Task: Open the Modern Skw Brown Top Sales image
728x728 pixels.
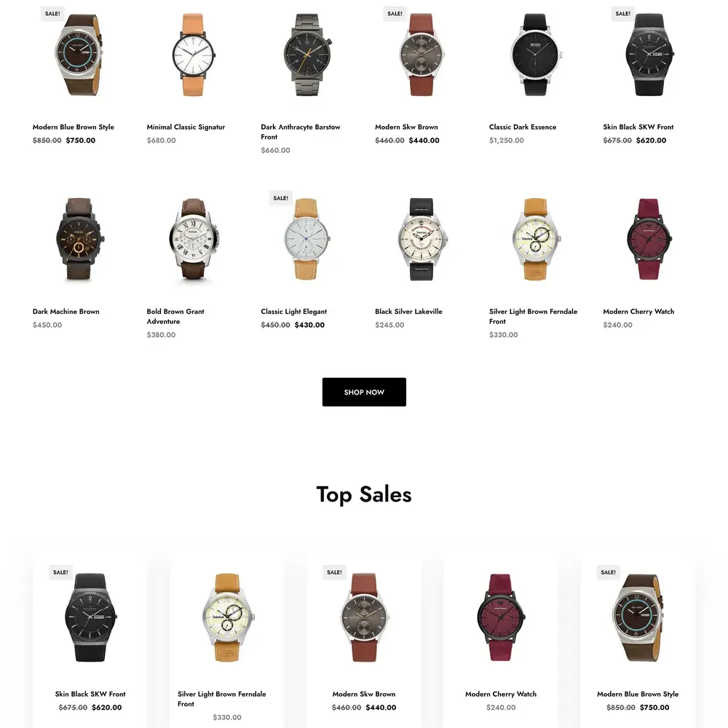Action: coord(364,617)
